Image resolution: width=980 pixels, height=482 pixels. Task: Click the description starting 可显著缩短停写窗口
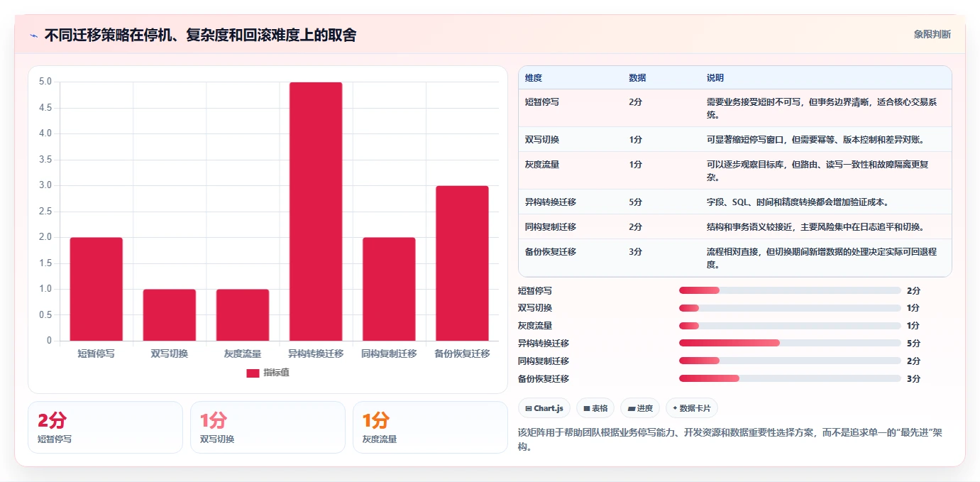pyautogui.click(x=815, y=140)
